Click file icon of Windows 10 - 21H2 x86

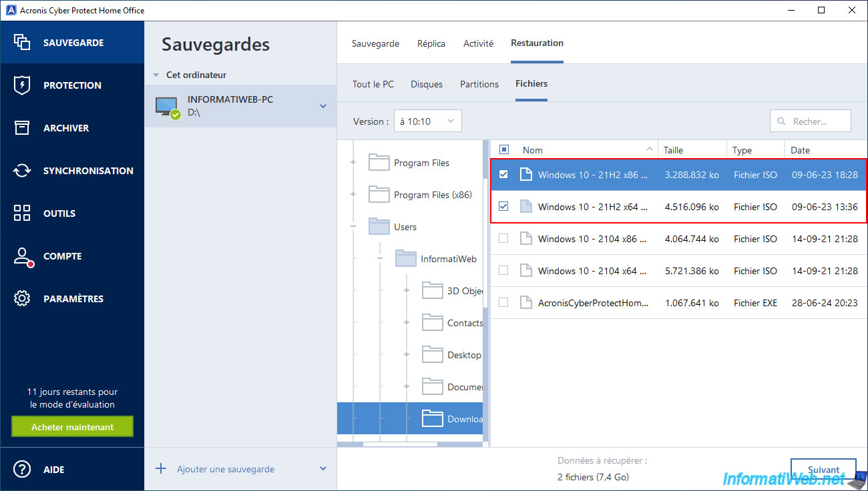coord(526,175)
